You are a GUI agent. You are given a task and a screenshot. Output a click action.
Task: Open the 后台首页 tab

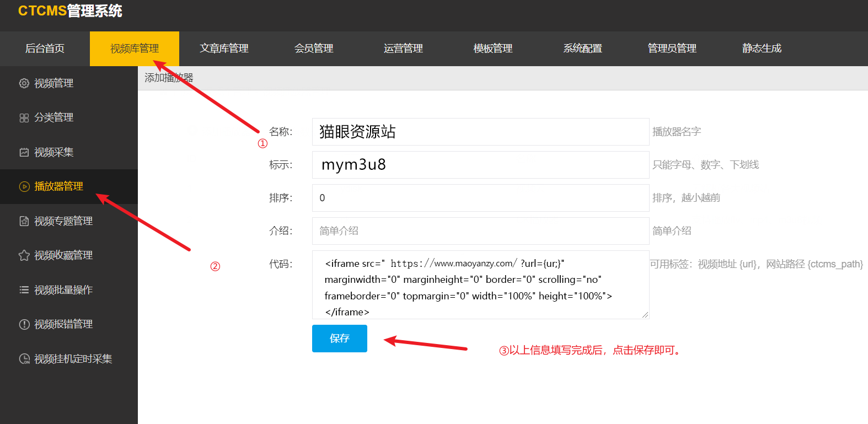pyautogui.click(x=45, y=49)
